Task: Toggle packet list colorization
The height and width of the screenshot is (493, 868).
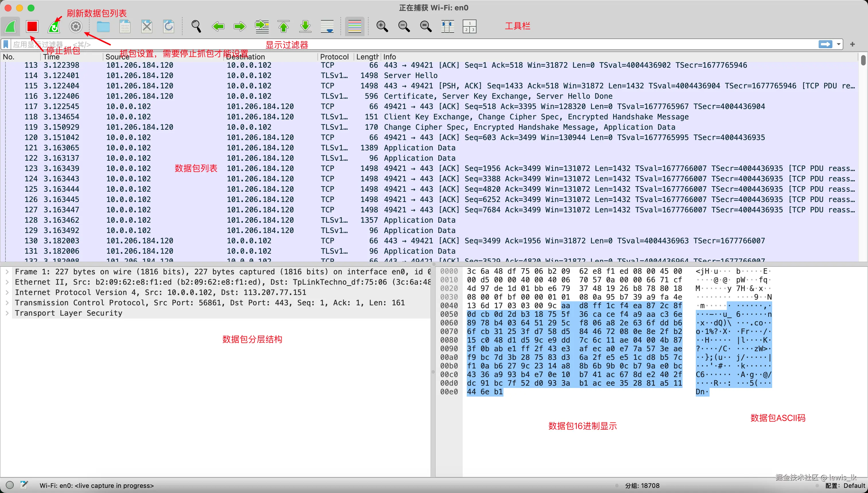Action: 354,26
